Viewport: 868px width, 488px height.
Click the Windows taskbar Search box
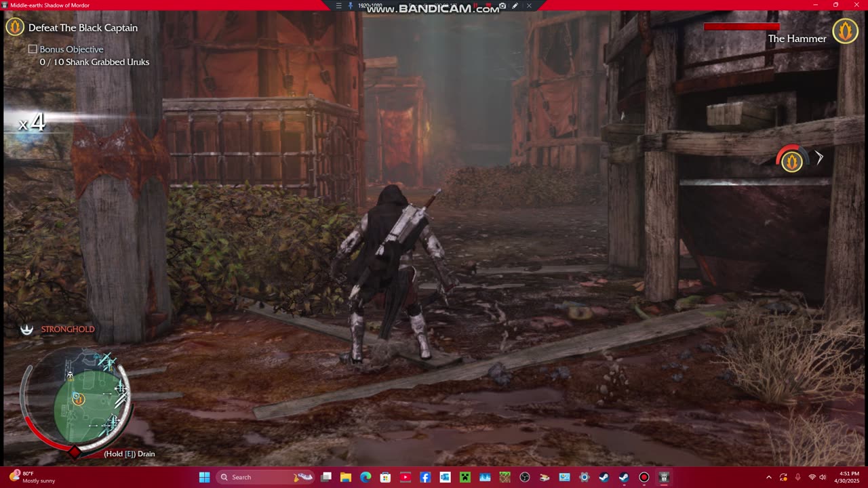point(267,477)
